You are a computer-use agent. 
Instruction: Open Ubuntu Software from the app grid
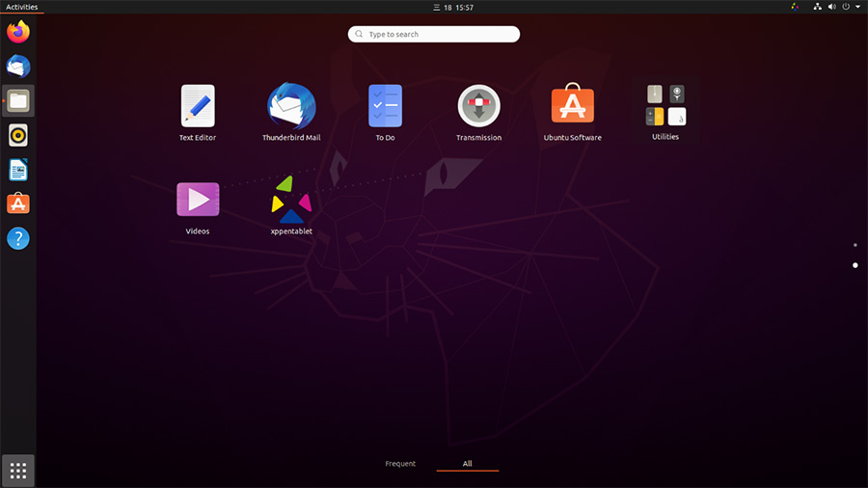click(x=572, y=106)
